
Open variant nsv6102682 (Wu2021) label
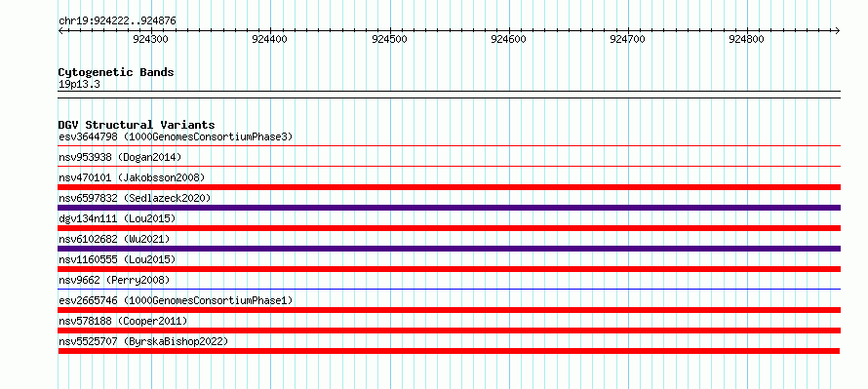pos(114,239)
